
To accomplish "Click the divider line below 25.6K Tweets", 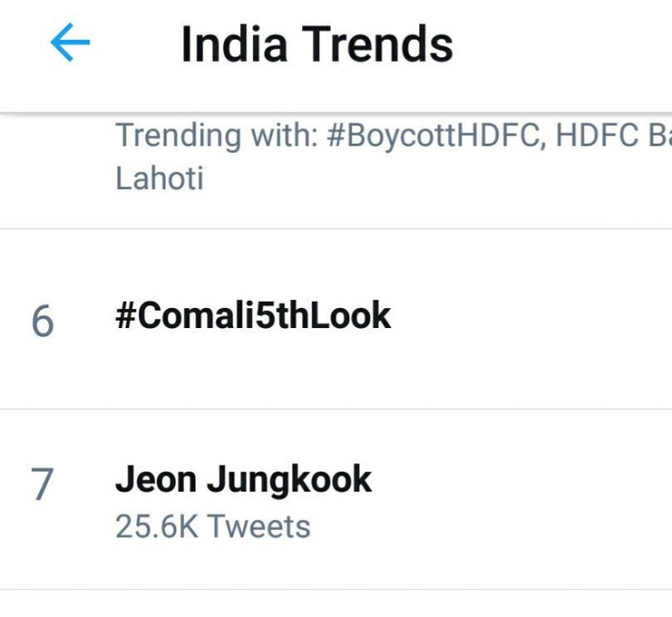I will (336, 589).
